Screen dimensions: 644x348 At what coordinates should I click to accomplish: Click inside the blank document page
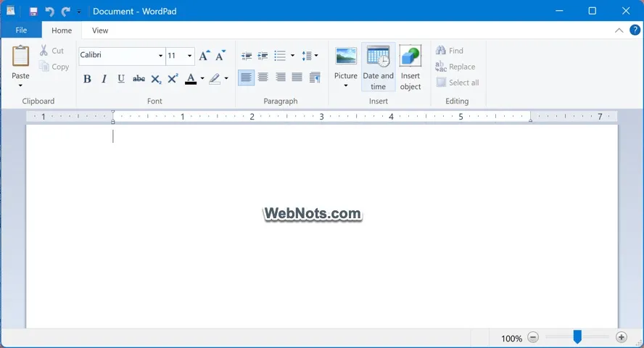point(321,225)
